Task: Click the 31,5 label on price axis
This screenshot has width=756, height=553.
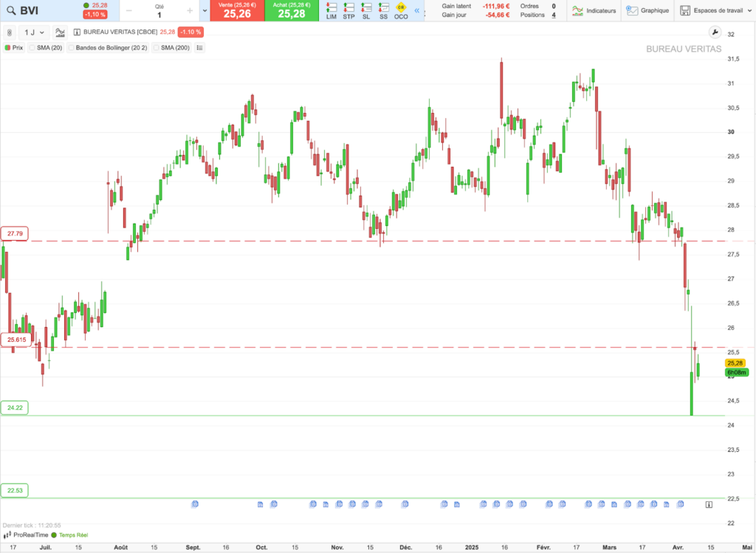Action: click(734, 59)
